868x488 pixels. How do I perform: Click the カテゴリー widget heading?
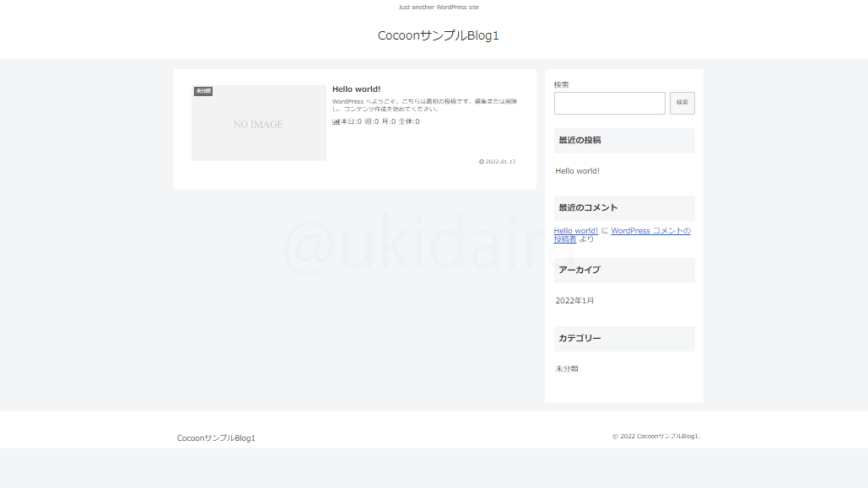[624, 339]
